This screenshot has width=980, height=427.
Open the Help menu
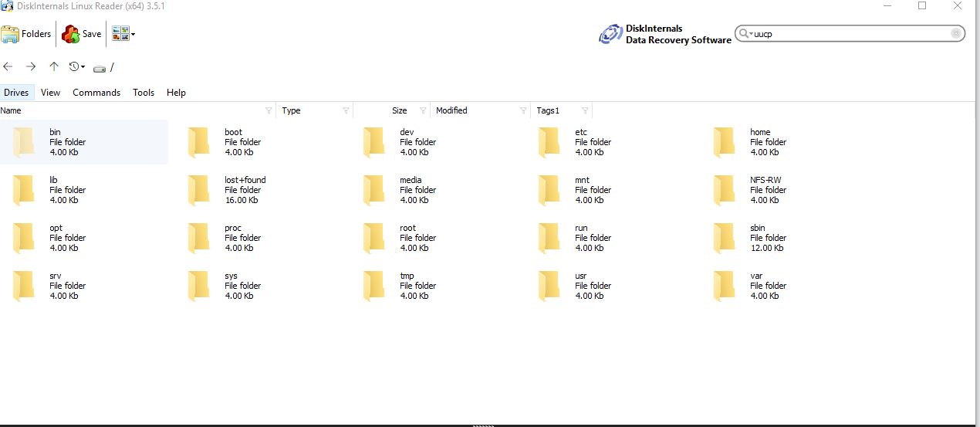pos(176,93)
